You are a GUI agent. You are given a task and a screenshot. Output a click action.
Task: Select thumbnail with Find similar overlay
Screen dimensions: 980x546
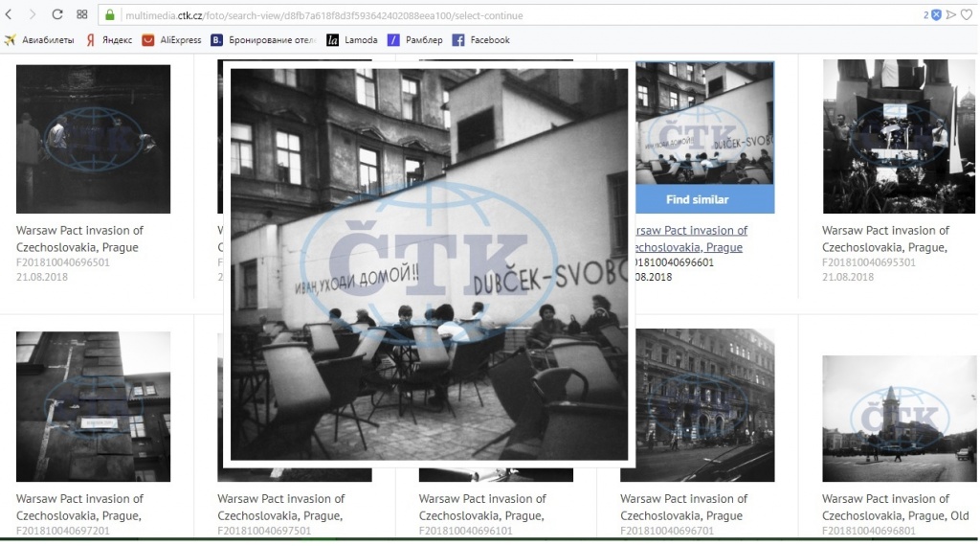coord(705,123)
